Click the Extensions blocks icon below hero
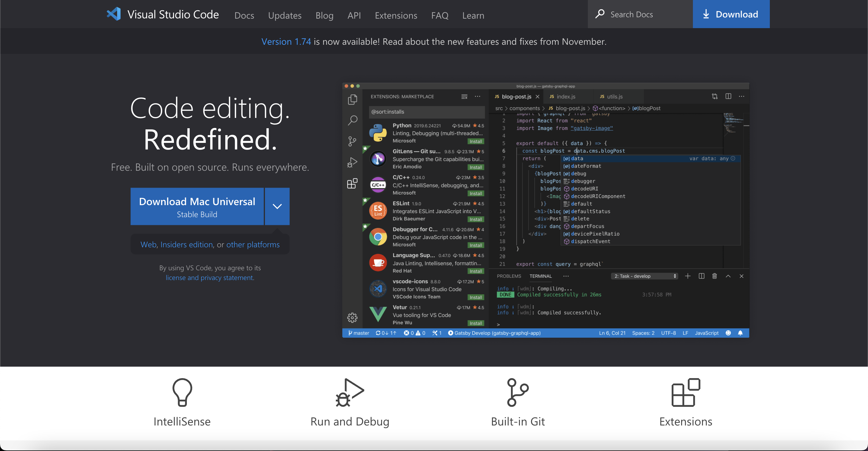This screenshot has height=451, width=868. click(686, 392)
